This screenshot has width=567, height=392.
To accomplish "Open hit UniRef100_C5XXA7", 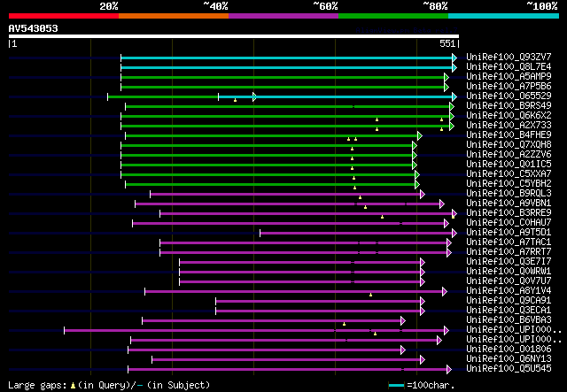I will pyautogui.click(x=509, y=174).
